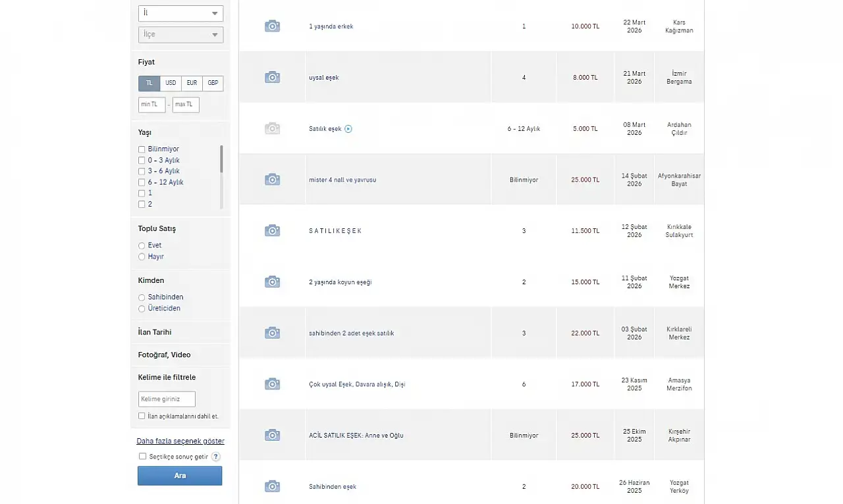Open the 'İl' province dropdown

pos(180,13)
